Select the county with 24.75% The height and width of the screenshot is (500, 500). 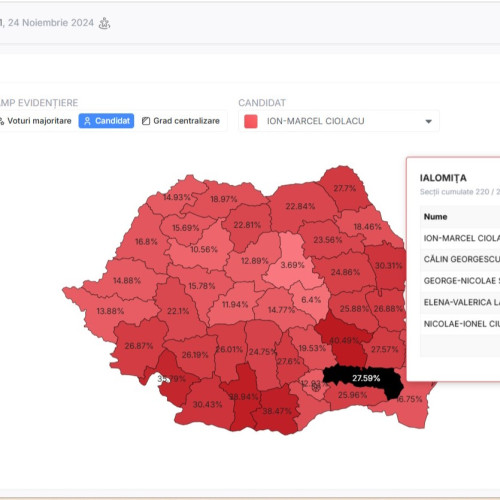pyautogui.click(x=262, y=352)
